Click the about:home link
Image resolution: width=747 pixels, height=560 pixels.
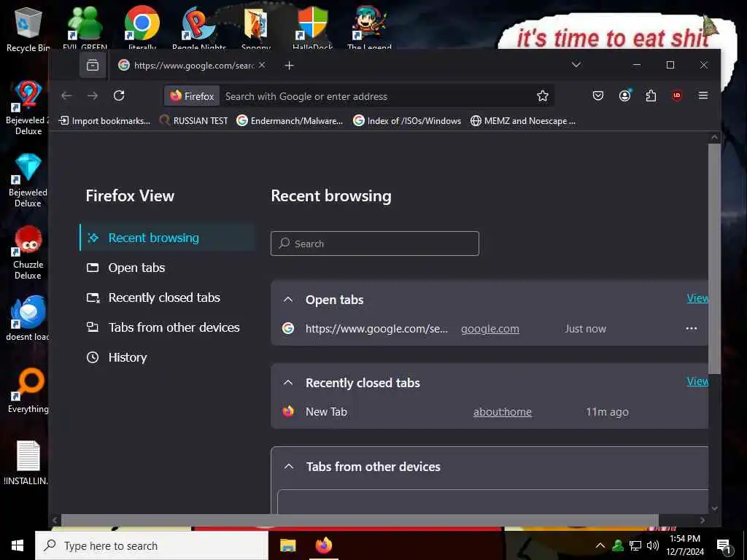pyautogui.click(x=502, y=412)
